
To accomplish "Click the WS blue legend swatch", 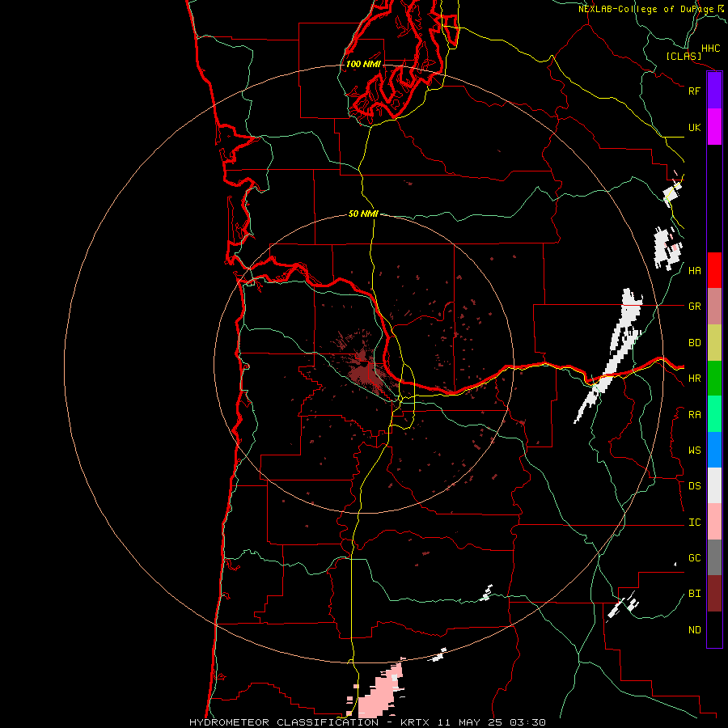I will 714,450.
